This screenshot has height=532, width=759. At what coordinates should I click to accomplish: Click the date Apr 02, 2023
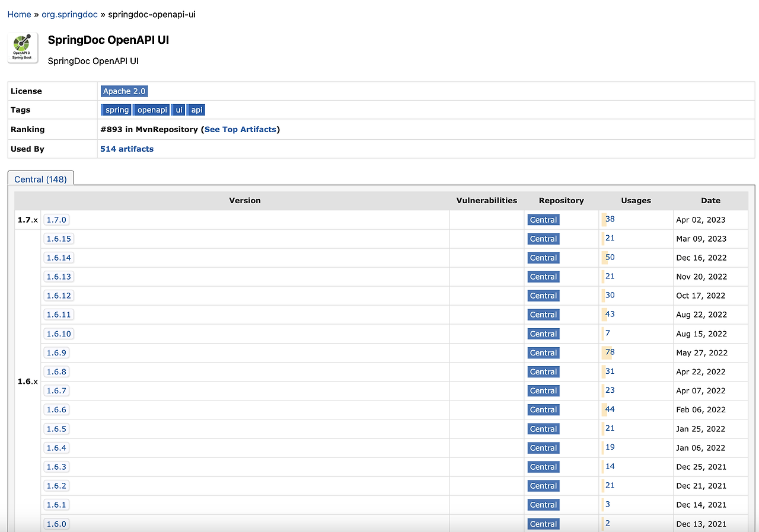coord(701,220)
